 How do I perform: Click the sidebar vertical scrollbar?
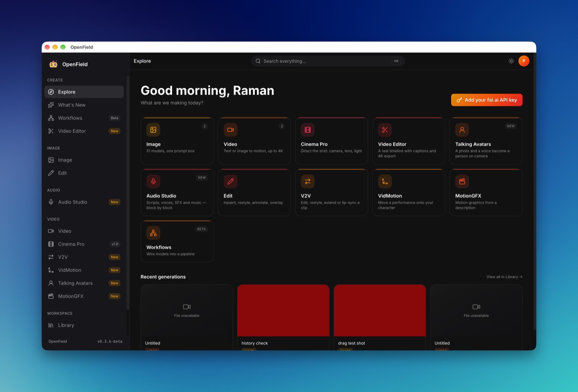click(x=128, y=193)
